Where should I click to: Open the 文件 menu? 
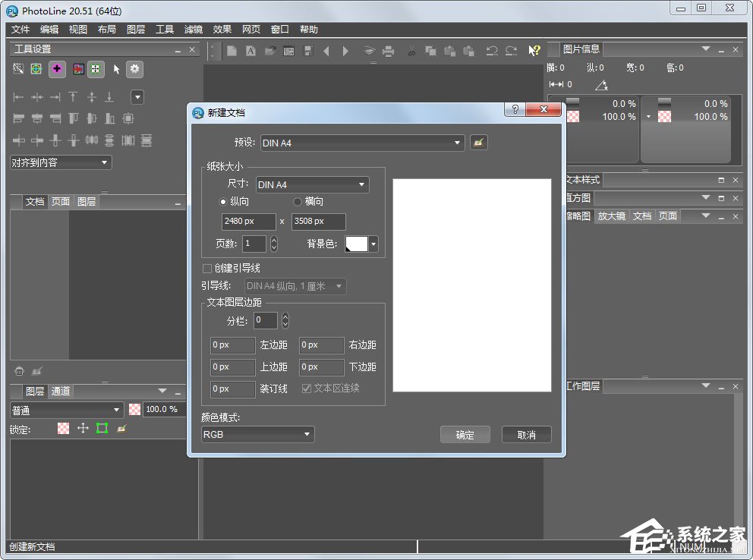click(x=20, y=30)
